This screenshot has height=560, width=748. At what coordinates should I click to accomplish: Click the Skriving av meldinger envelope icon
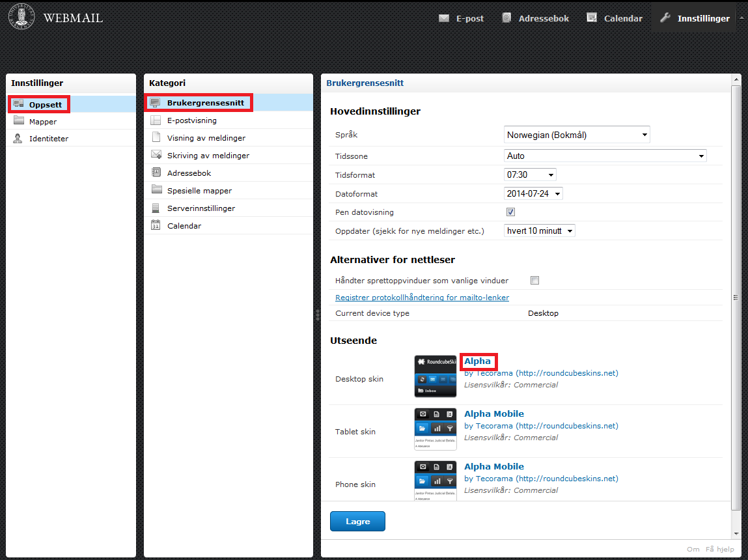[x=156, y=155]
